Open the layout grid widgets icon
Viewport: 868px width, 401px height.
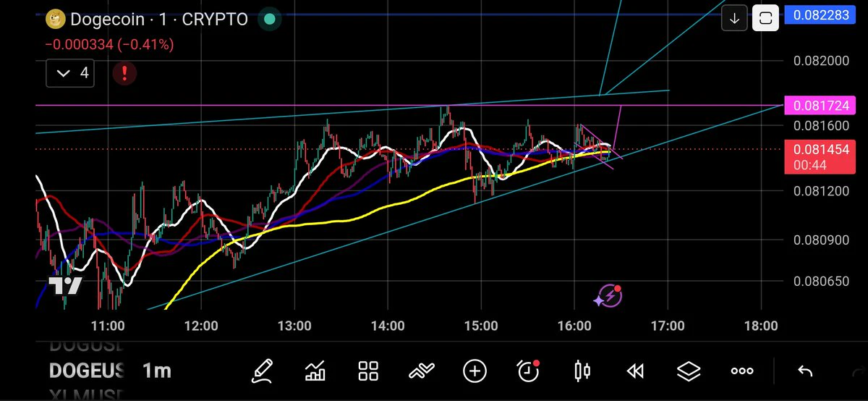pyautogui.click(x=369, y=371)
